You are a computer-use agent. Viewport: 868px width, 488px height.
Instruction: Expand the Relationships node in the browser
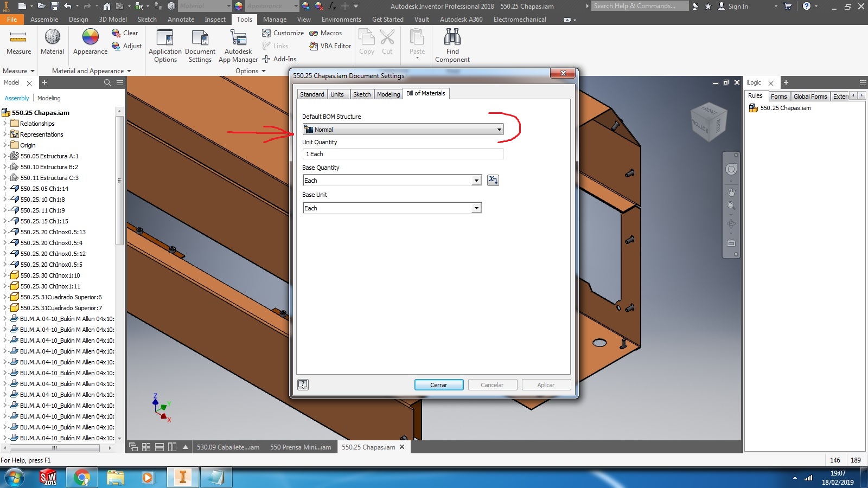click(x=5, y=123)
